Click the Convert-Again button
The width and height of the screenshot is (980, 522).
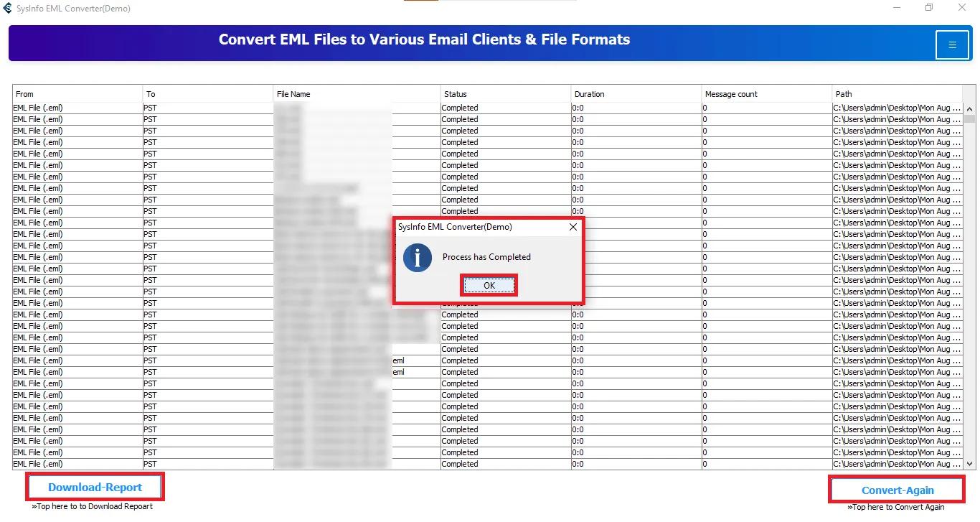tap(897, 490)
